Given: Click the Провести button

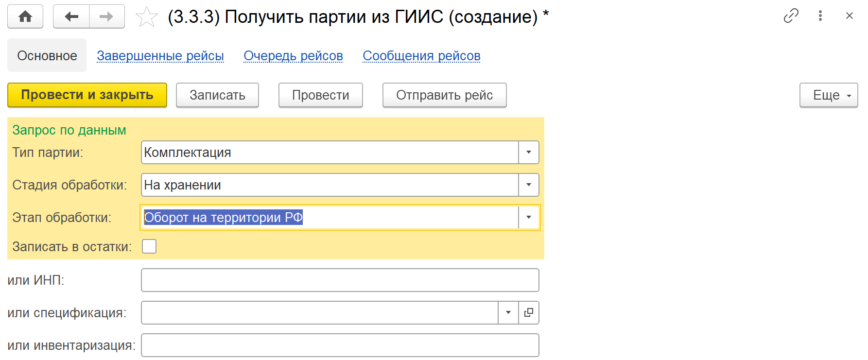Looking at the screenshot, I should [x=321, y=95].
